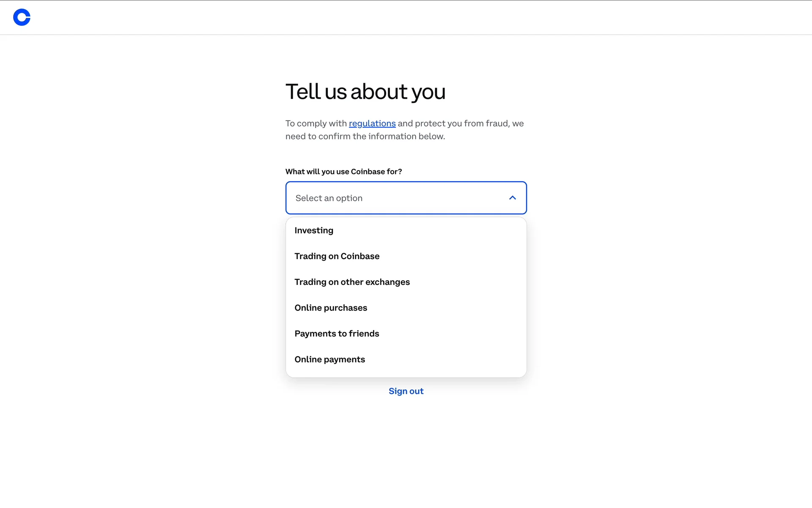Collapse the dropdown using the chevron arrow
This screenshot has height=508, width=812.
[512, 198]
